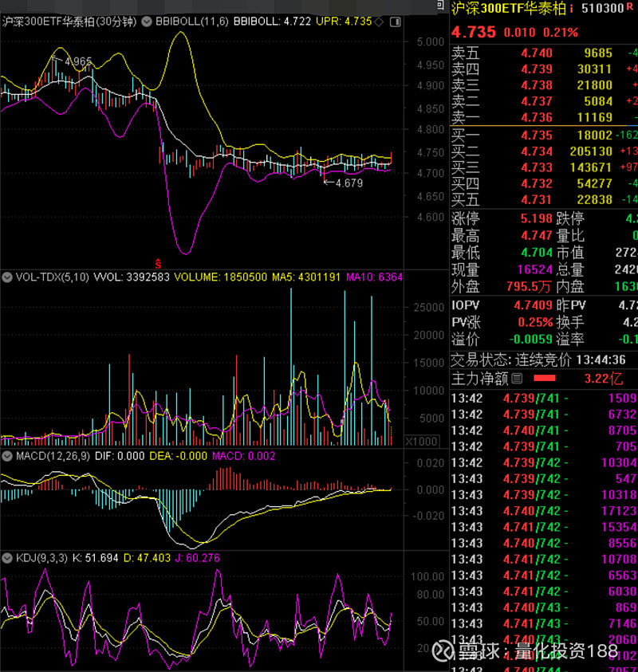Select the 买一 bid row at 4.735
The image size is (638, 672).
544,136
